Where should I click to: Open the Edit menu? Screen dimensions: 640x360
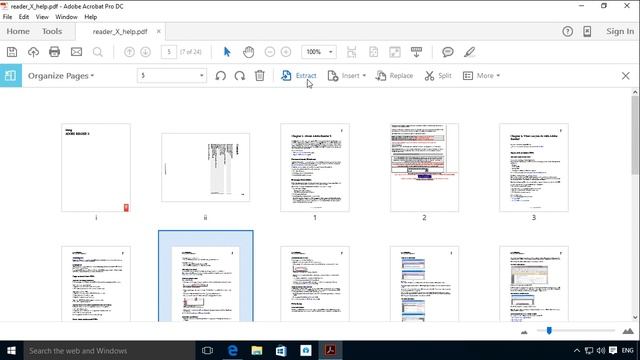[x=24, y=17]
